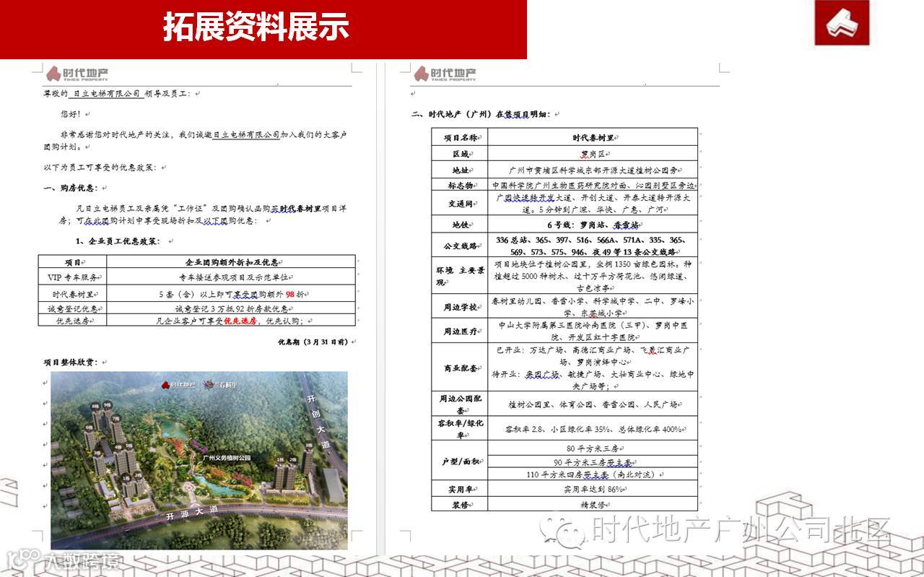Click the landscape cell mentioning '1350亩绿色园林'
The image size is (924, 577).
point(593,276)
